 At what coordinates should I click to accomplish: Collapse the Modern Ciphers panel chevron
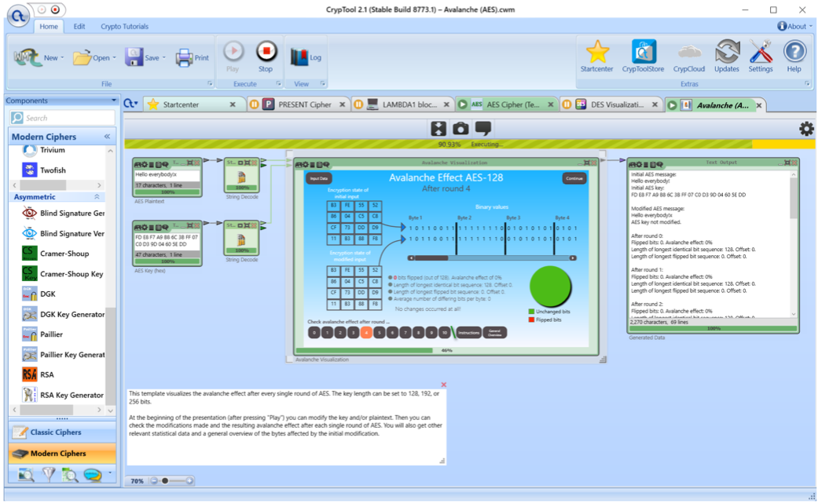pos(107,137)
